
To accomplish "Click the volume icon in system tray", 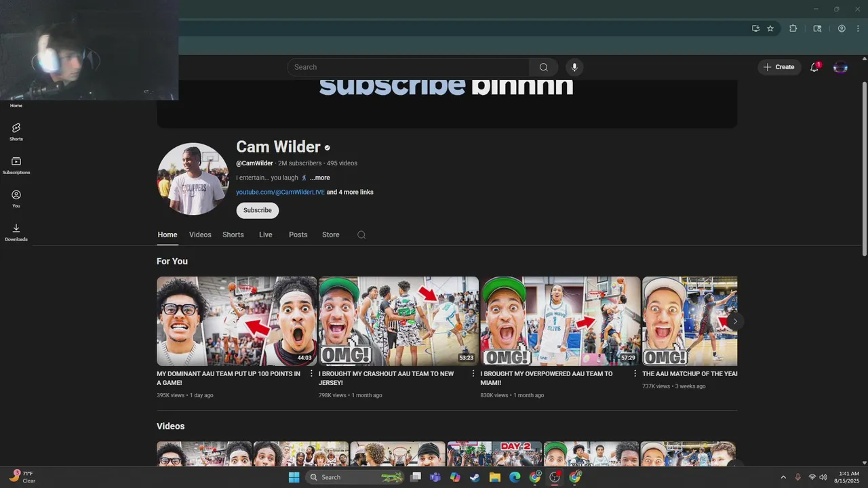I will point(823,477).
